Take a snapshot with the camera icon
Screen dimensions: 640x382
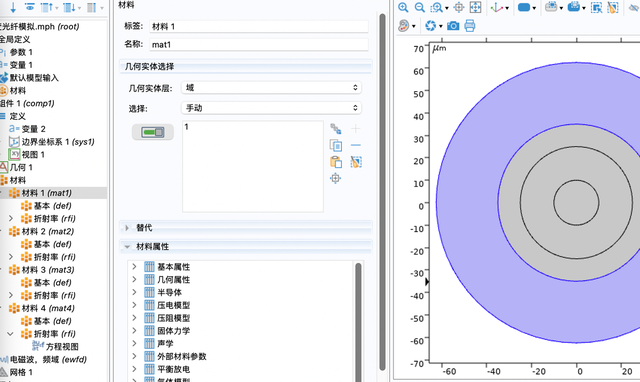(453, 26)
